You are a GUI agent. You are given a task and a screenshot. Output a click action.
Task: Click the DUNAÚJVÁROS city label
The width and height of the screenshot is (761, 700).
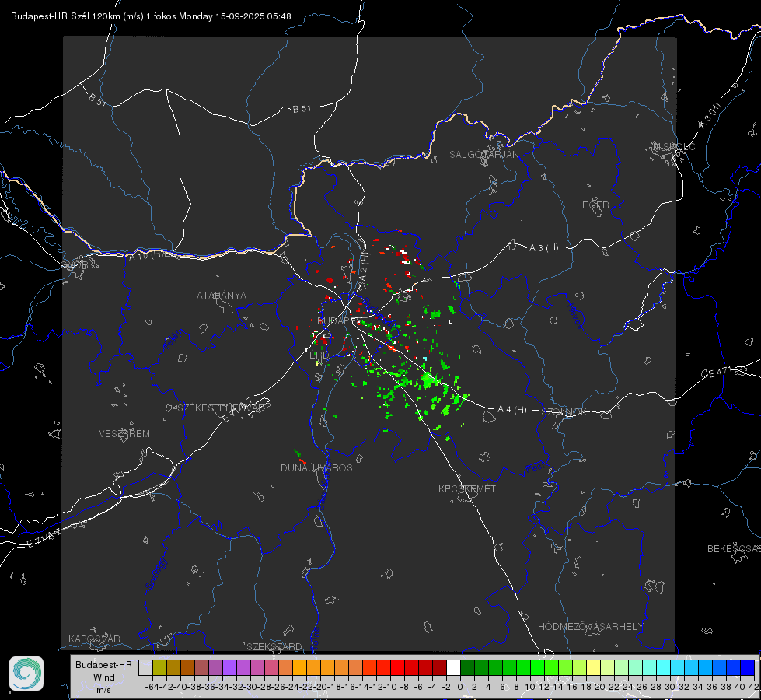tap(316, 467)
